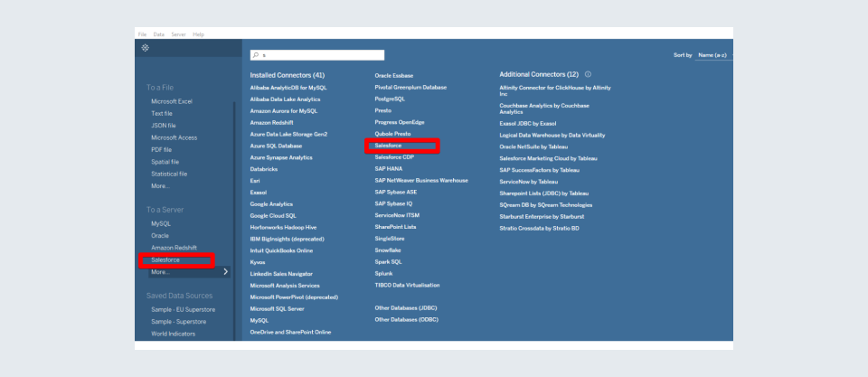This screenshot has width=868, height=377.
Task: Open World Indicators saved data source
Action: (175, 333)
